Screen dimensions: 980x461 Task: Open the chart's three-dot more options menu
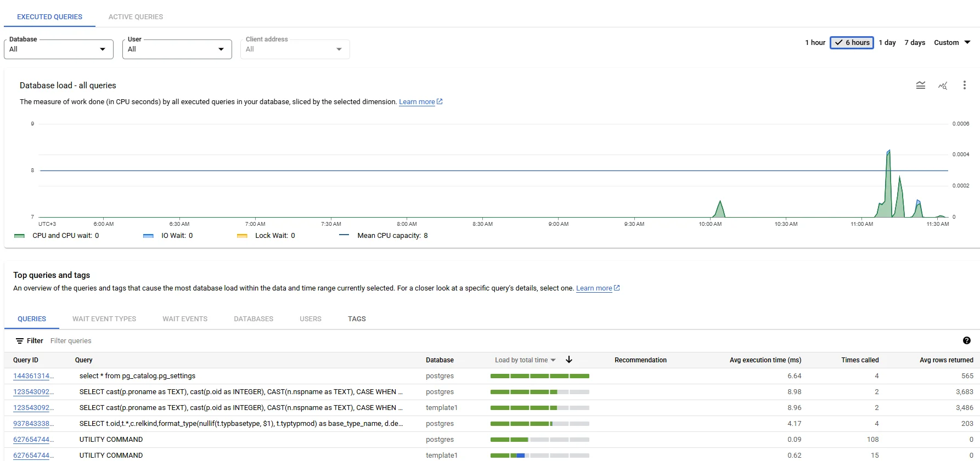point(964,86)
